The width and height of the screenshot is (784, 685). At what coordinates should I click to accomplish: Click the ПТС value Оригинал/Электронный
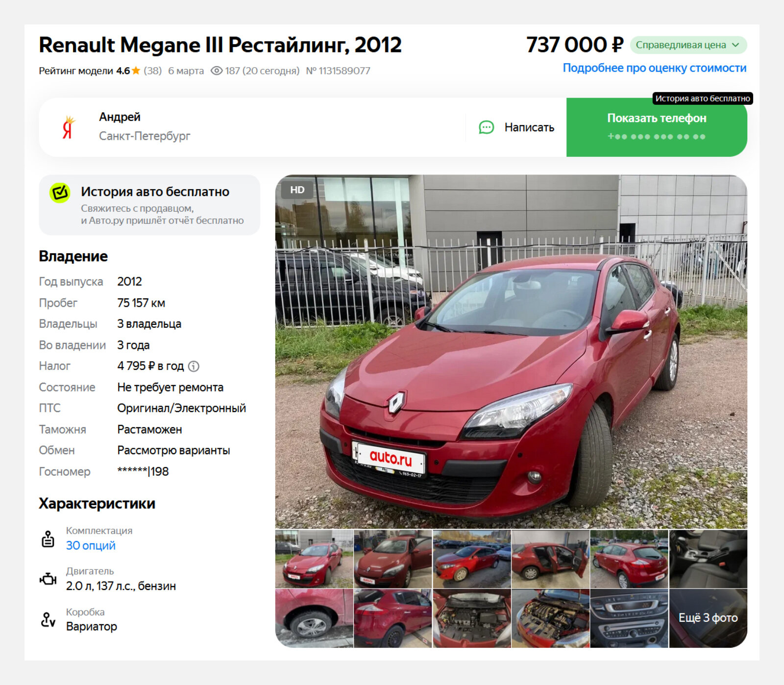point(181,408)
